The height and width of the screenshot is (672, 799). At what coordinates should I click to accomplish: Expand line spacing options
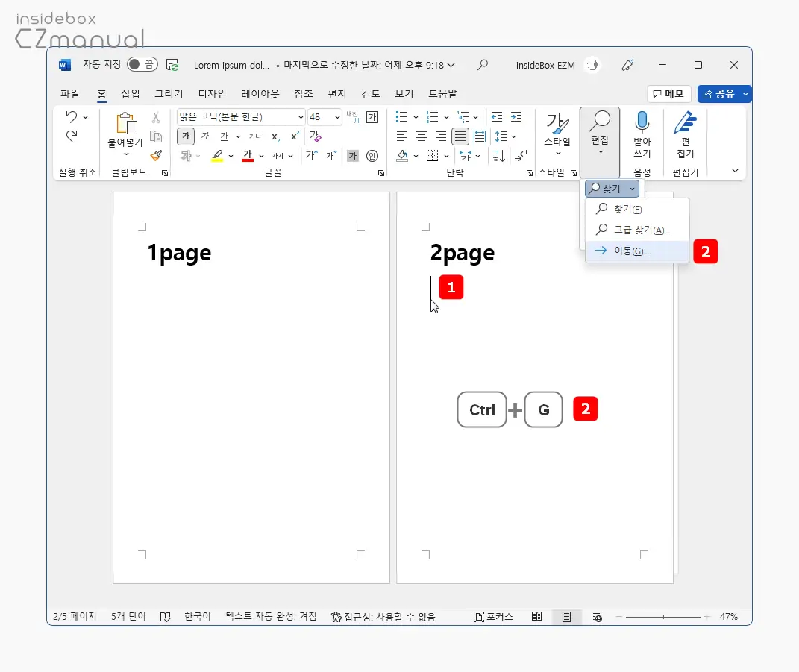tap(513, 136)
